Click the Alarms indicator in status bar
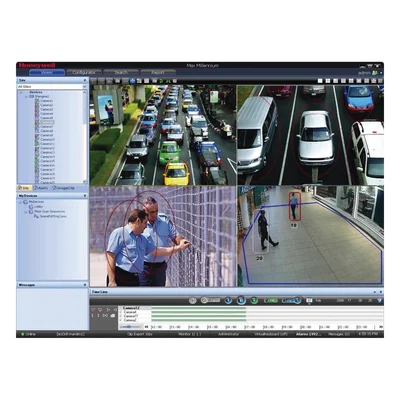This screenshot has width=400, height=400. 309,334
